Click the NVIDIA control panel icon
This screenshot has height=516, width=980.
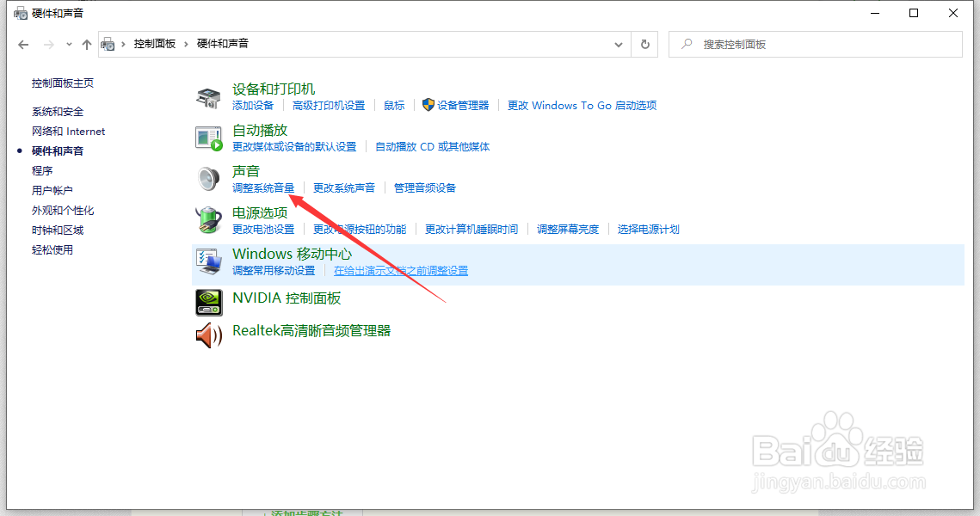(x=209, y=303)
